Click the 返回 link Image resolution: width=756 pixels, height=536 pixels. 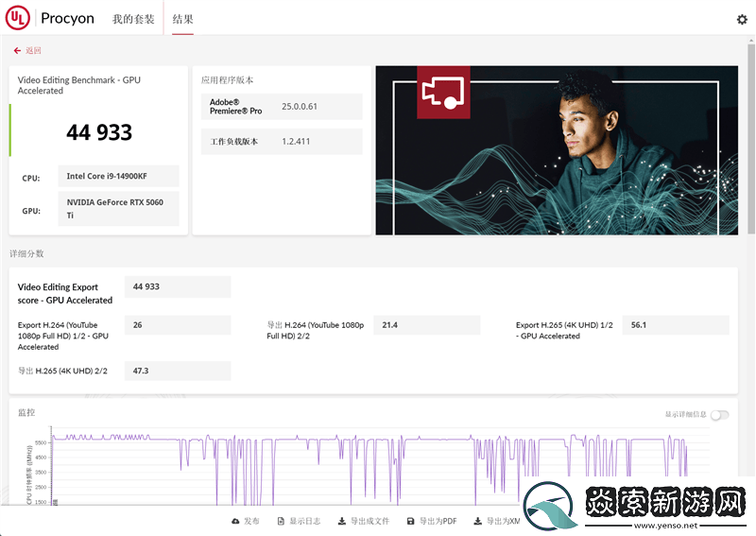[x=33, y=51]
